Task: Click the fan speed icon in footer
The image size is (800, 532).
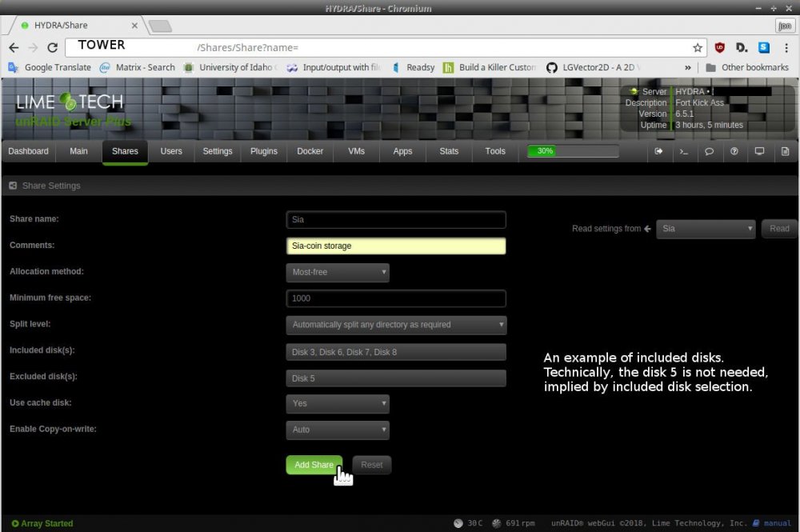Action: 496,523
